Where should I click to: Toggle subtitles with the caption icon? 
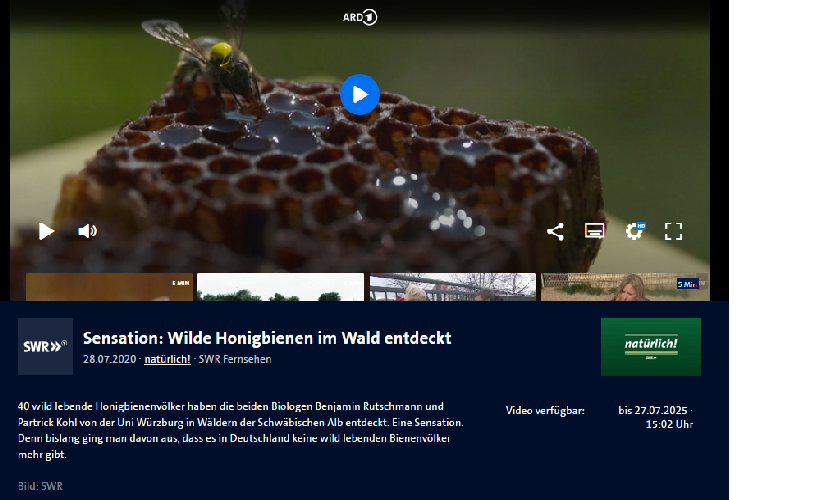(x=594, y=231)
